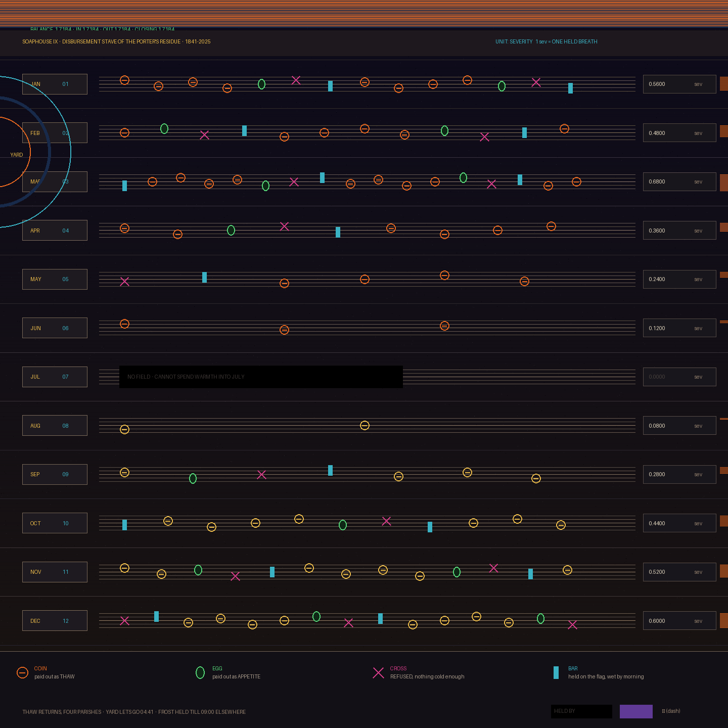Select the teal bar starting the OCT row
This screenshot has height=728, width=728.
[x=124, y=525]
